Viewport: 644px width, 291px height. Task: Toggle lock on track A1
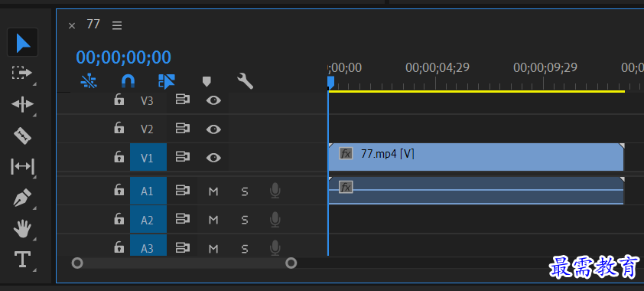click(119, 191)
